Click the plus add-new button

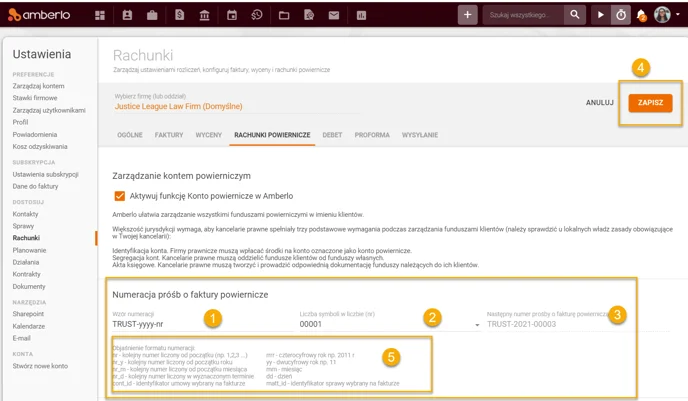[x=468, y=15]
